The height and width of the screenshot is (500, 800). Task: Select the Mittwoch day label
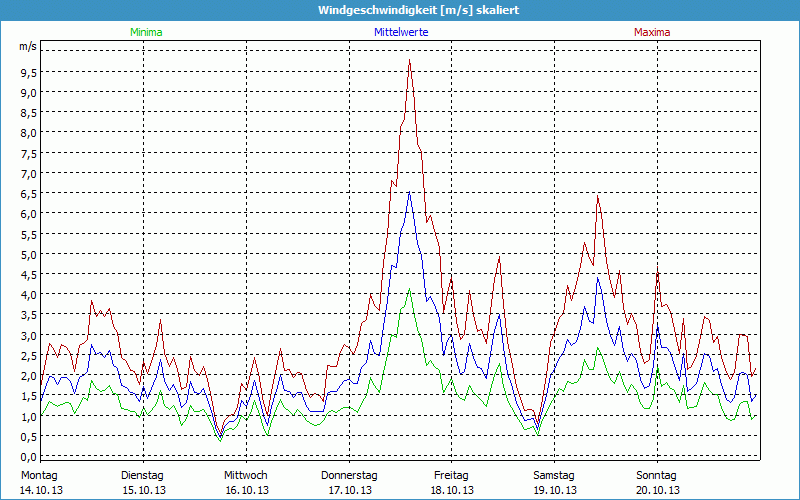point(245,475)
